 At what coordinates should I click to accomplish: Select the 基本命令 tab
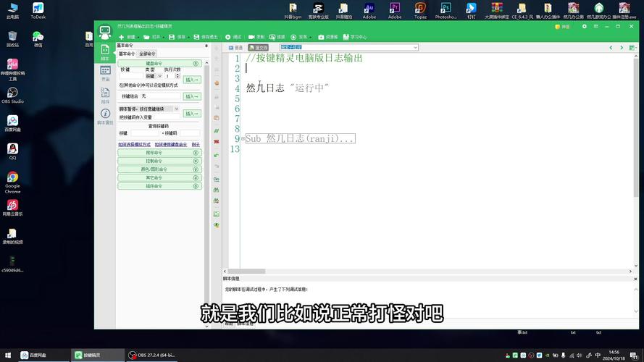(127, 54)
